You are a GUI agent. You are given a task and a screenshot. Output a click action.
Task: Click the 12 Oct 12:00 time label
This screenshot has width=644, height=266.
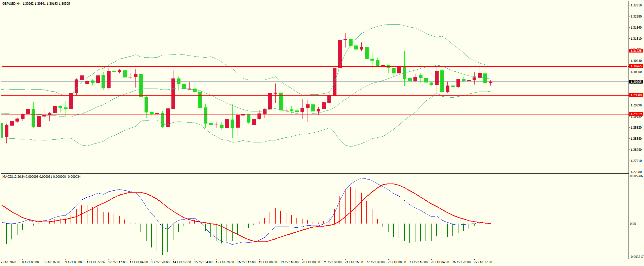(x=117, y=262)
